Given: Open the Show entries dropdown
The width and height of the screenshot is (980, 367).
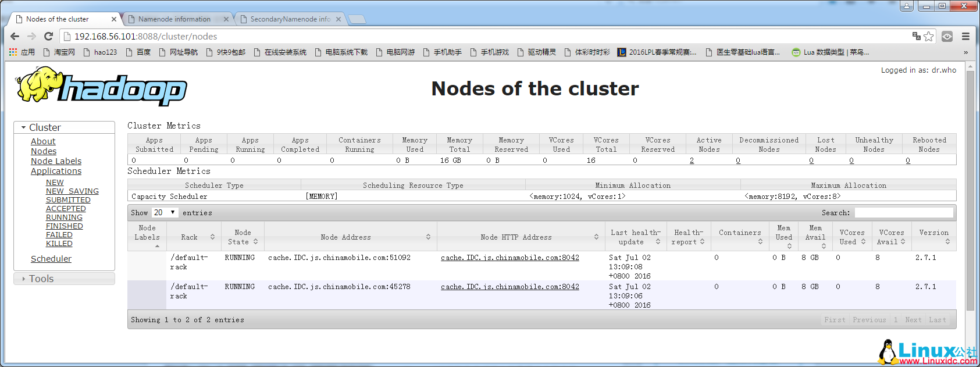Looking at the screenshot, I should tap(165, 212).
